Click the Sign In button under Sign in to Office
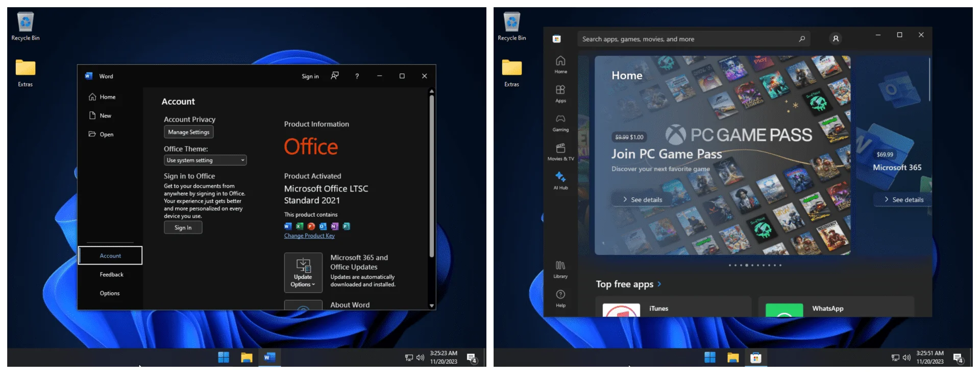Viewport: 980px width, 374px height. click(x=183, y=228)
